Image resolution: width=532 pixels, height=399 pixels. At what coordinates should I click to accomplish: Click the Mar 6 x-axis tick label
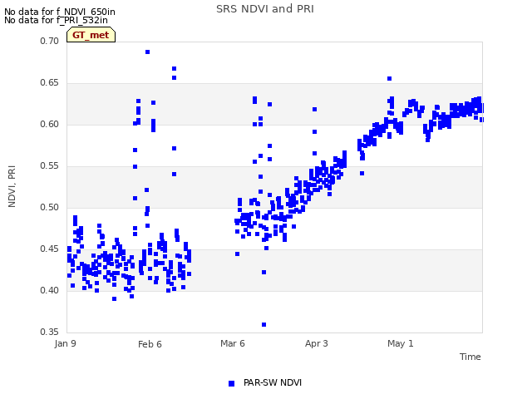pos(233,343)
